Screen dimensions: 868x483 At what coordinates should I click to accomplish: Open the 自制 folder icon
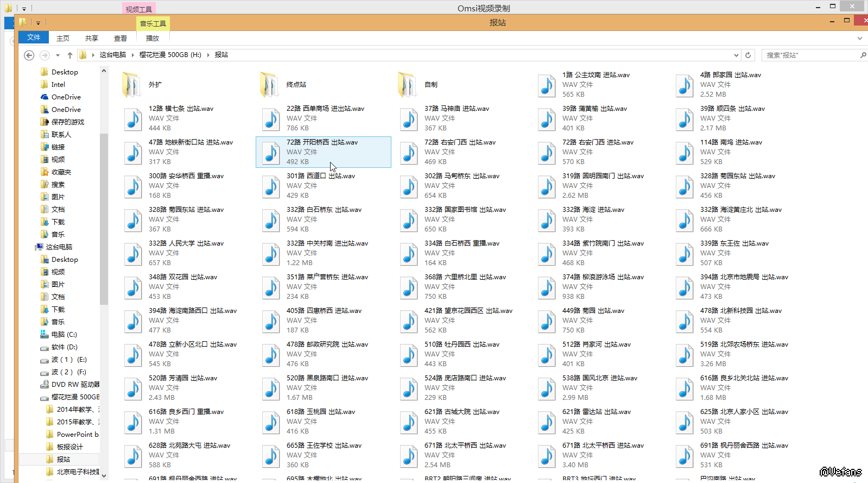pos(408,84)
